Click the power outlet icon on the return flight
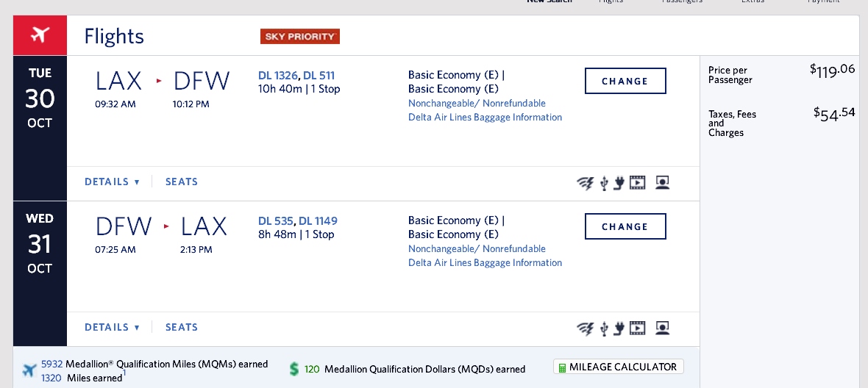The height and width of the screenshot is (388, 868). tap(619, 328)
